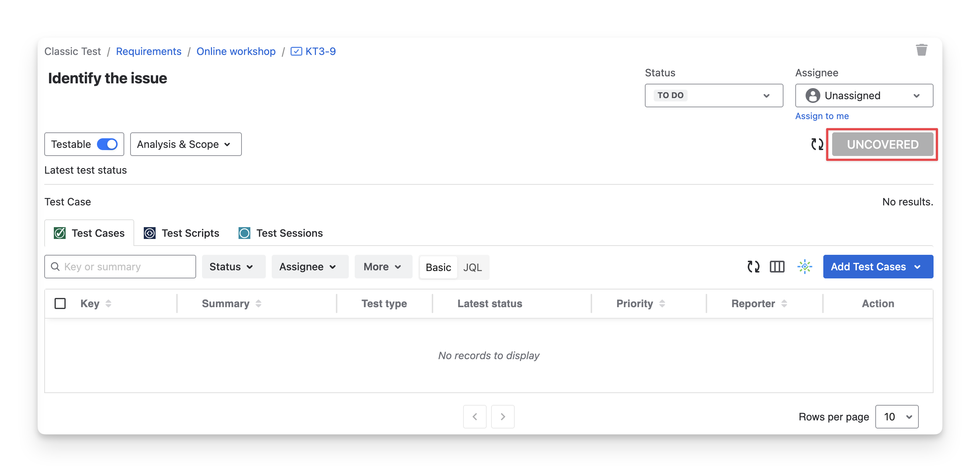Screen dimensions: 980x472
Task: Tick the select-all checkbox in header
Action: click(60, 303)
